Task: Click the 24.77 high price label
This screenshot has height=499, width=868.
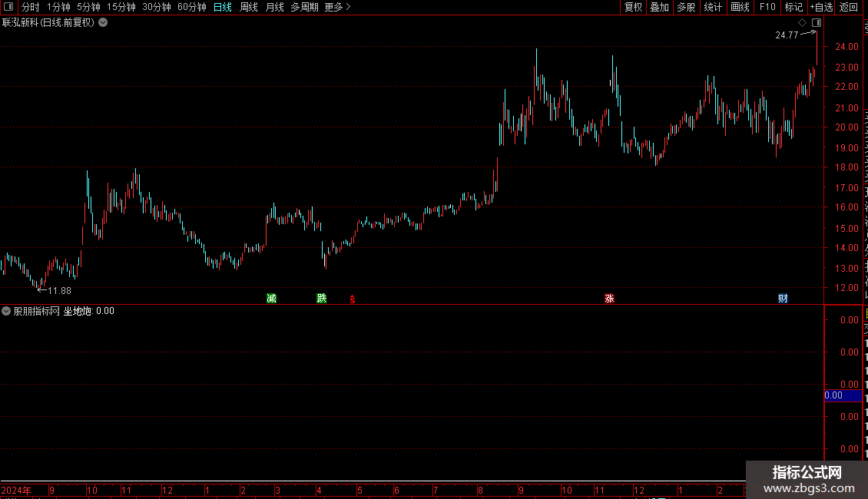Action: pos(787,35)
